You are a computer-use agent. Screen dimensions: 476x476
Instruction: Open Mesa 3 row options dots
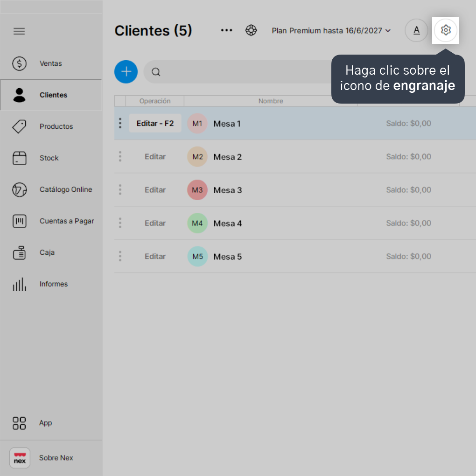point(120,190)
